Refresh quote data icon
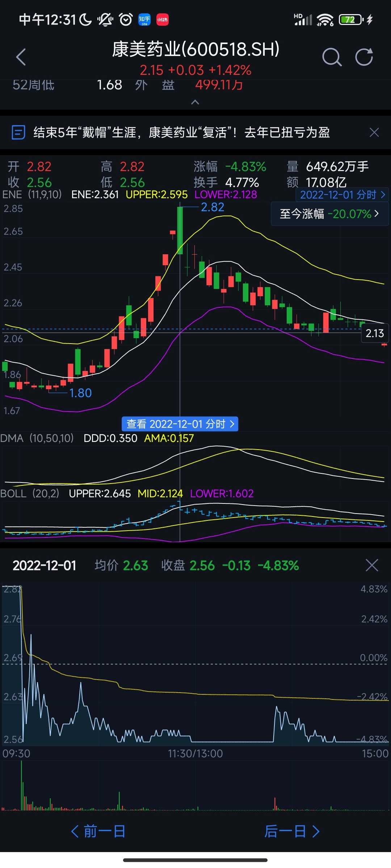 tap(364, 57)
